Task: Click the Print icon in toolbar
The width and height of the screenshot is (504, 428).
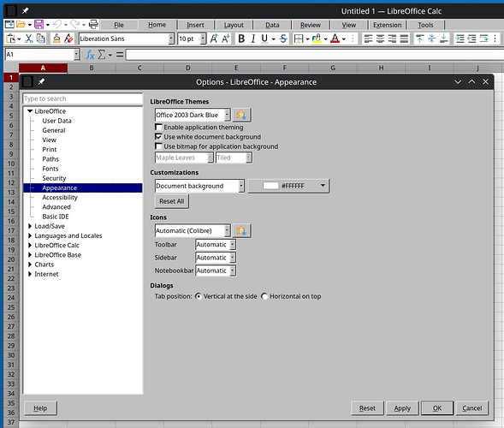Action: tap(93, 25)
